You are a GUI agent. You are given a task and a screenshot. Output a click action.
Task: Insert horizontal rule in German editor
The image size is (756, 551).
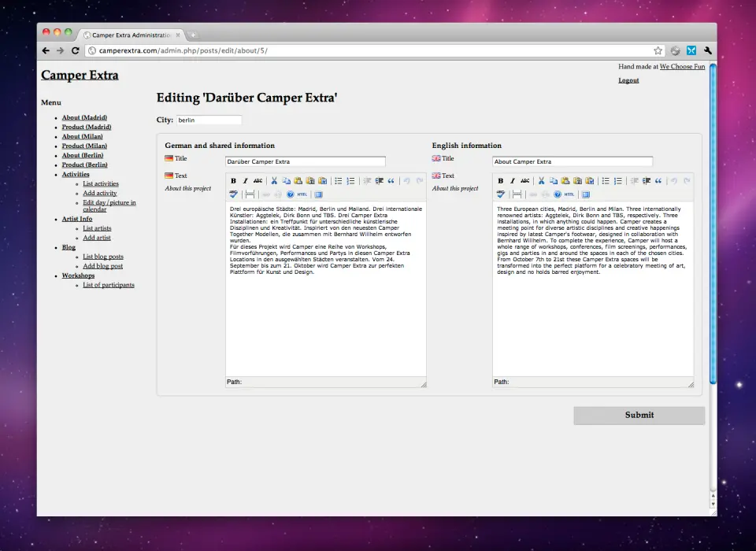250,194
